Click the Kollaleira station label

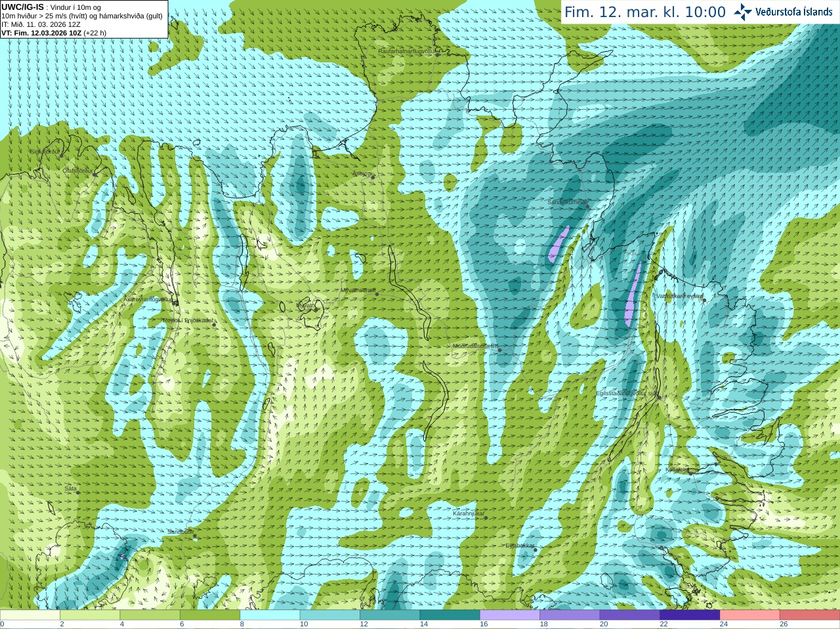(677, 470)
